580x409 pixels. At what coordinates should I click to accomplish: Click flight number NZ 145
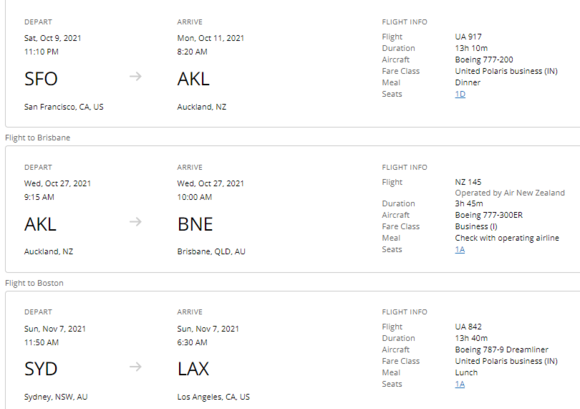pos(468,182)
